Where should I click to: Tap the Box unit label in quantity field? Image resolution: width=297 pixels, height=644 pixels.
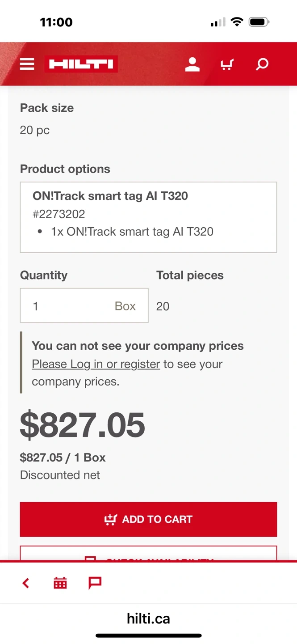125,306
